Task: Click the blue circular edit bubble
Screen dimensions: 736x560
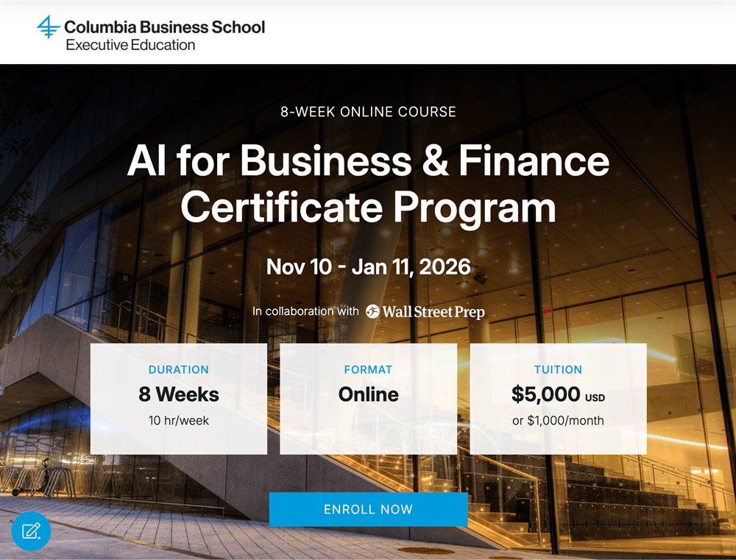Action: click(30, 531)
